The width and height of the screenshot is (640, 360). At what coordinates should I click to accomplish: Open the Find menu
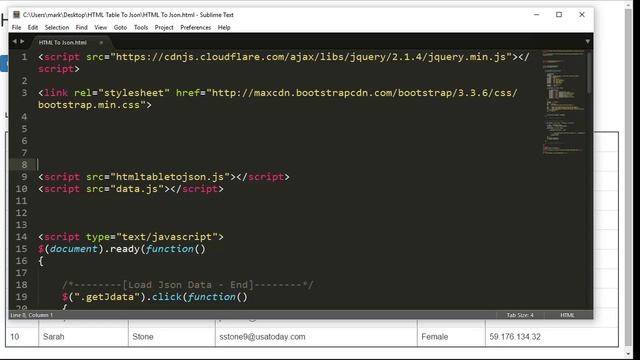tap(82, 27)
